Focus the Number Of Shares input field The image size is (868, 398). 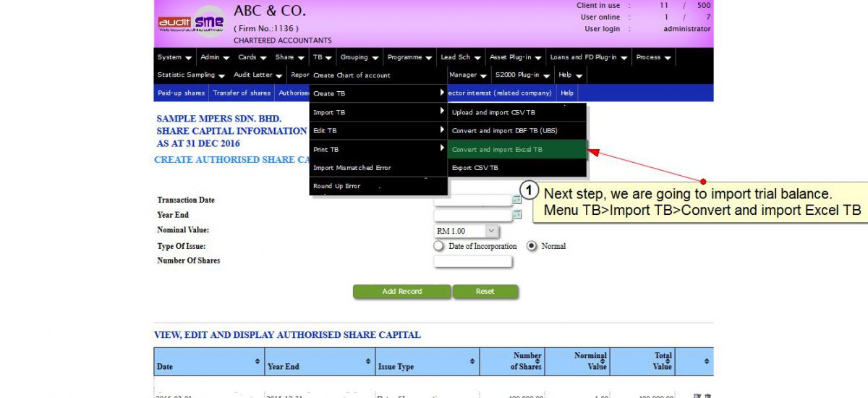[472, 261]
